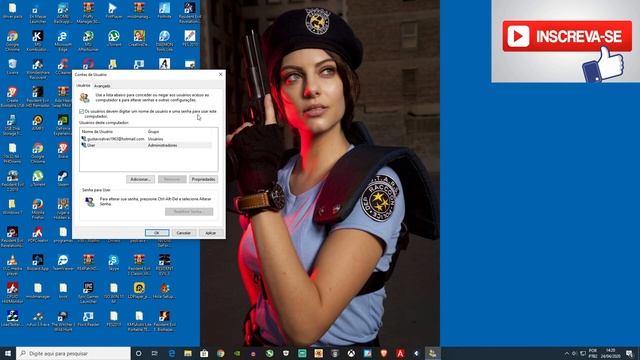Open the Microsoft Edge desktop shortcut

pos(63,40)
